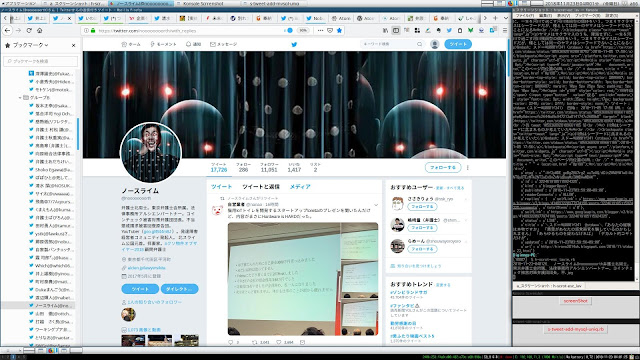Open the いいね 1,417 likes stat
The height and width of the screenshot is (360, 640).
(x=294, y=167)
